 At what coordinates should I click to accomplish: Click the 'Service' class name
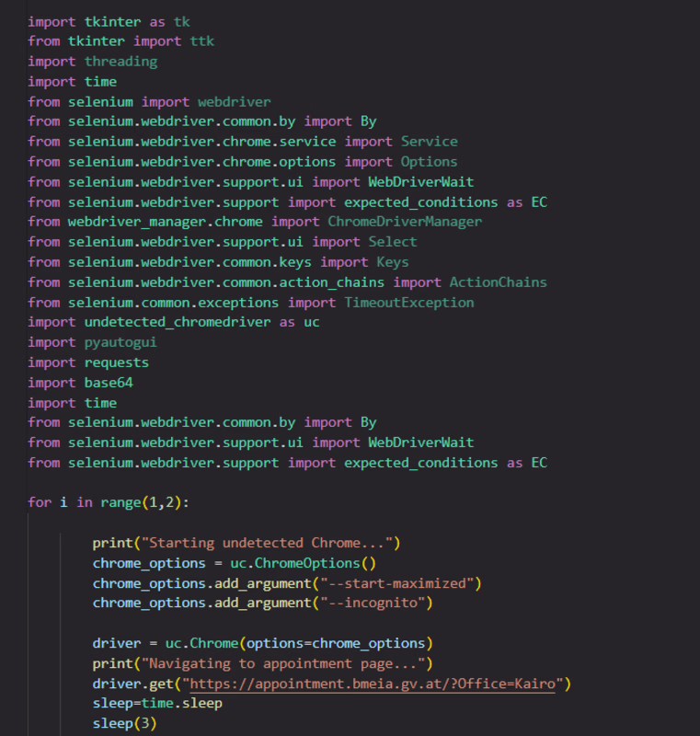(430, 142)
